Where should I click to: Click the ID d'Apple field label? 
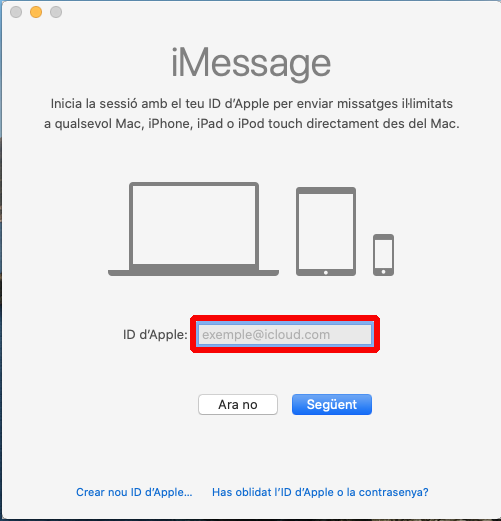tap(155, 334)
